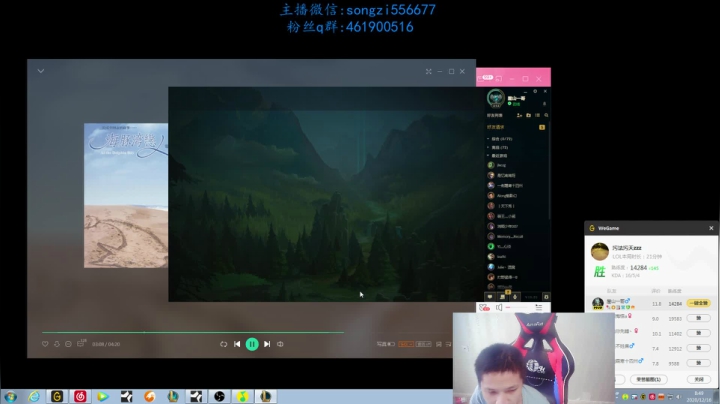
Task: Skip to the next track
Action: [267, 344]
